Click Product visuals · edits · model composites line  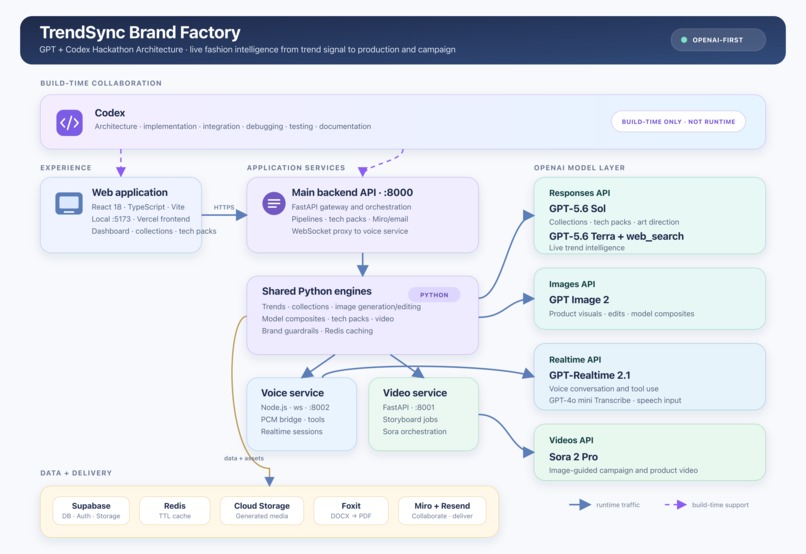pyautogui.click(x=621, y=313)
